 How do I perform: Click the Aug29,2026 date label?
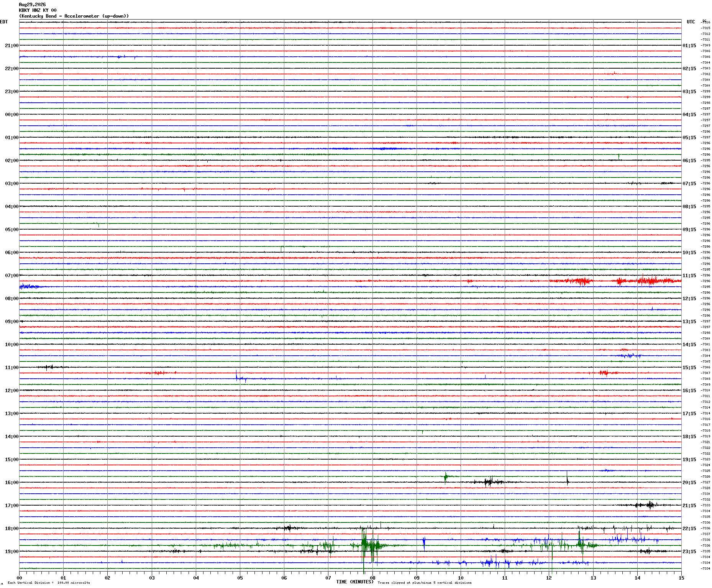pyautogui.click(x=32, y=5)
